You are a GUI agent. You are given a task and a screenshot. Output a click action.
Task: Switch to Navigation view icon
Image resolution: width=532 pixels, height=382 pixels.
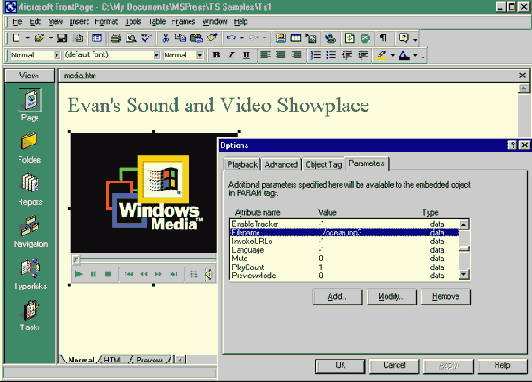pyautogui.click(x=30, y=226)
